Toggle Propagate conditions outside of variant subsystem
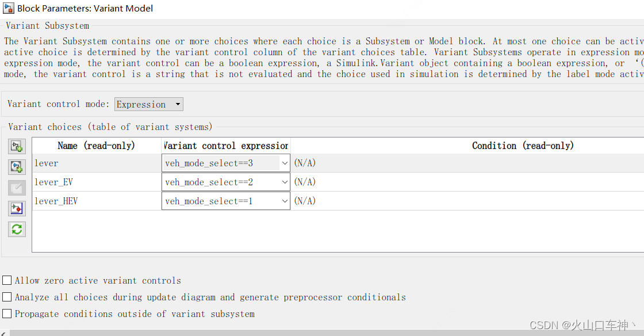The height and width of the screenshot is (336, 644). pos(7,314)
